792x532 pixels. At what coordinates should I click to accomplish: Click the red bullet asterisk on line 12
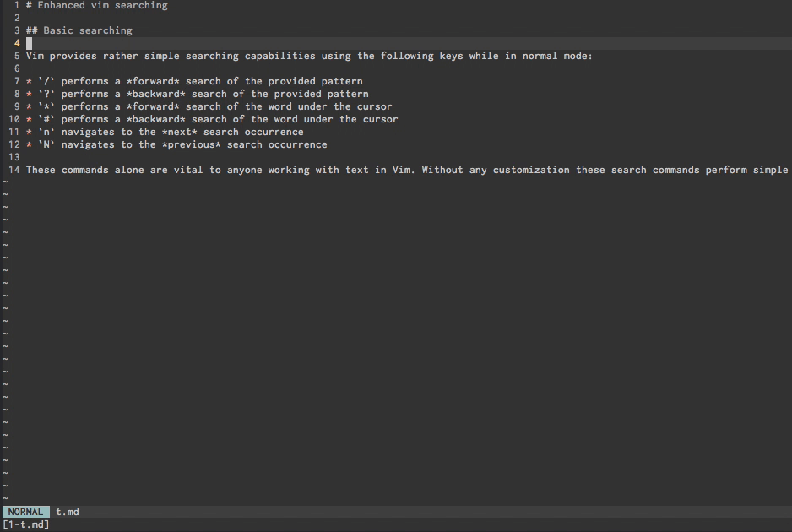(x=29, y=145)
